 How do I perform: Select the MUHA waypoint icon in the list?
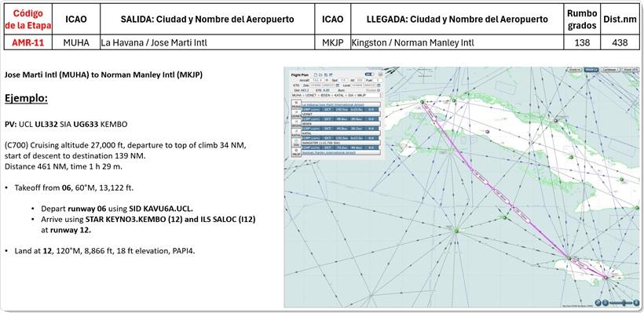click(x=296, y=104)
